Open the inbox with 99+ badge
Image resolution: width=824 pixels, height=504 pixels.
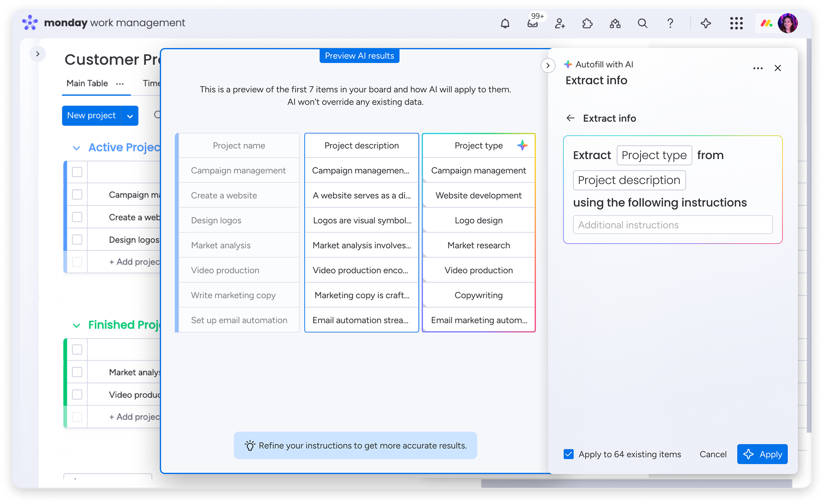(x=533, y=24)
